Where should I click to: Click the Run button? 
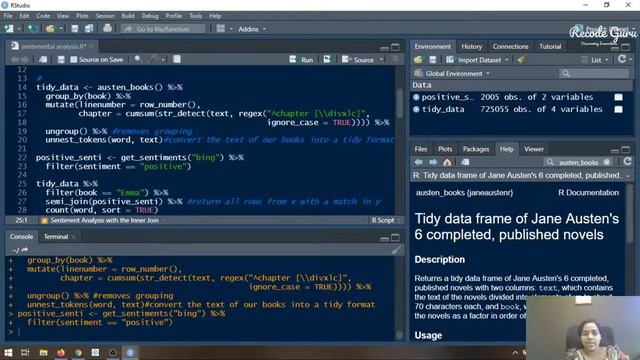pos(302,60)
